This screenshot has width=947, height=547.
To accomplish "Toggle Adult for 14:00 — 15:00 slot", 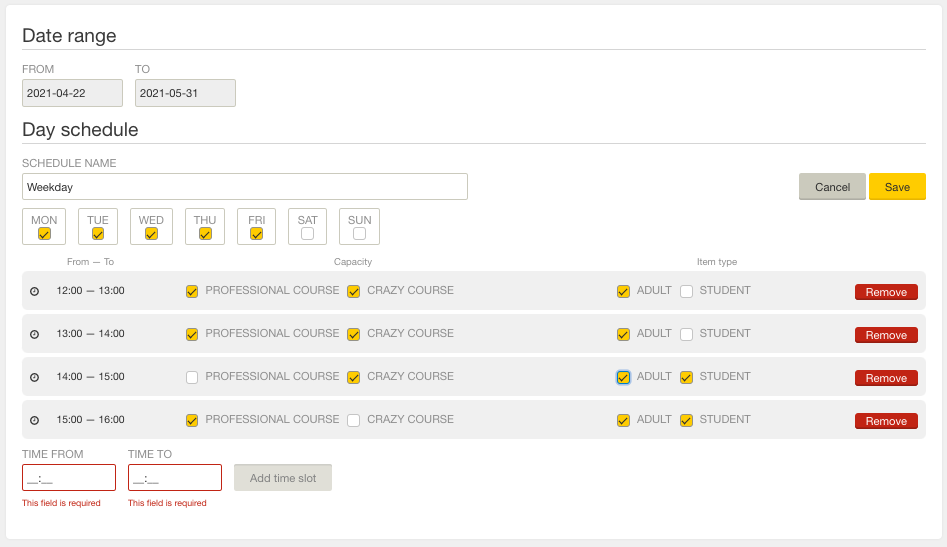I will click(623, 378).
